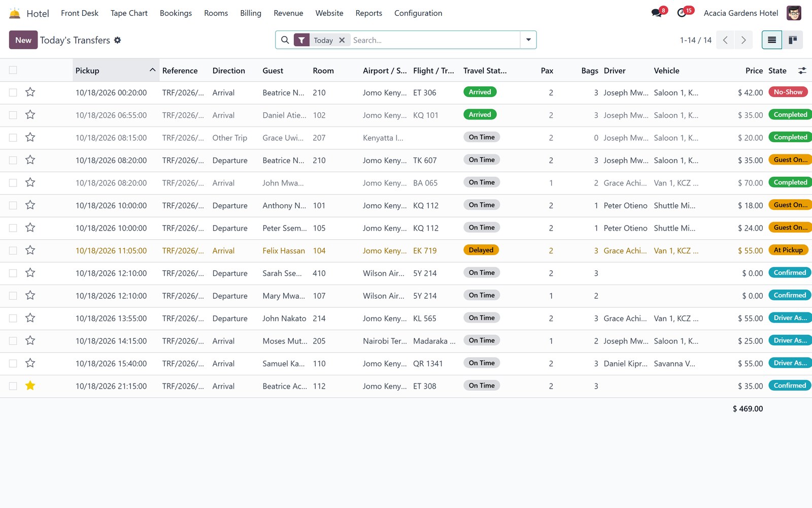Open the Rooms menu
Screen dimensions: 812x508
tap(216, 13)
